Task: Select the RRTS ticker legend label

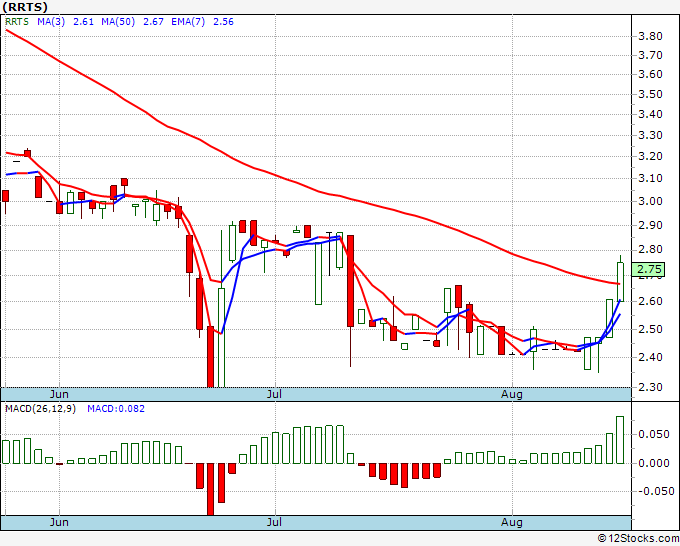Action: pyautogui.click(x=17, y=22)
